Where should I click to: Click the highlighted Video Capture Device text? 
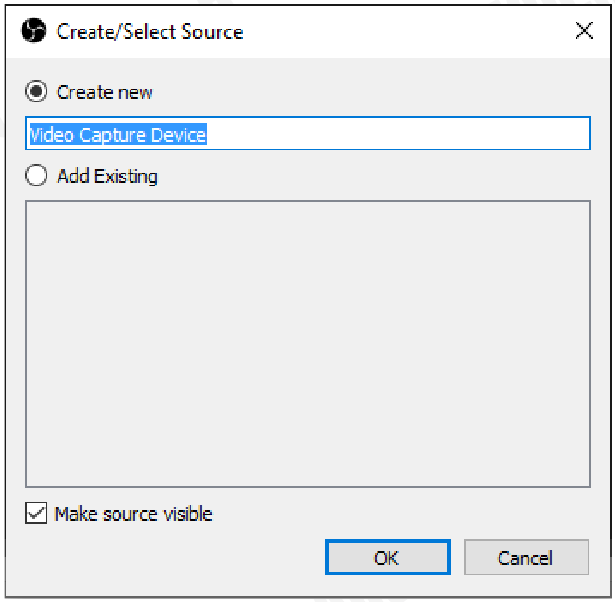pos(118,134)
